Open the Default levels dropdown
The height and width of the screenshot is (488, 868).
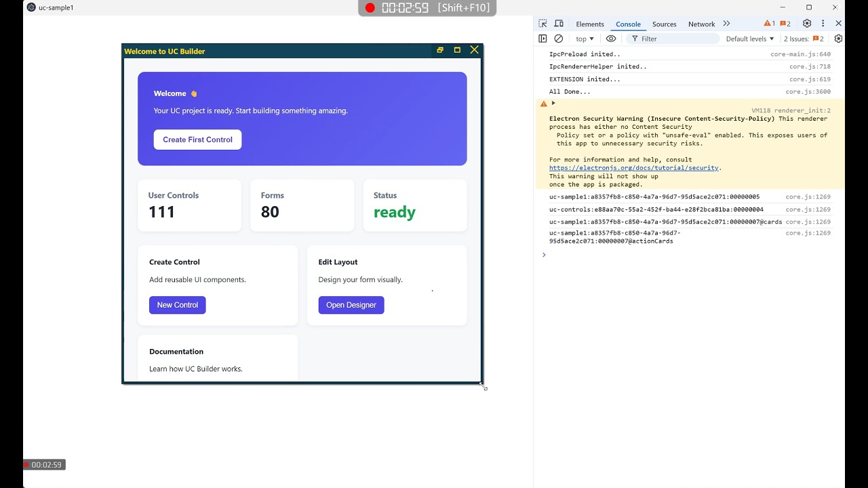749,39
